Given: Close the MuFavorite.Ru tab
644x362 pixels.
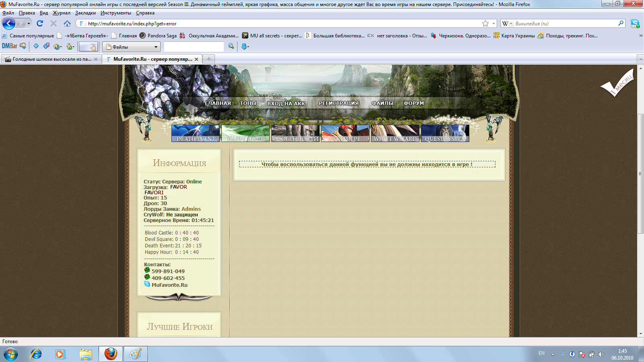Looking at the screenshot, I should coord(196,59).
